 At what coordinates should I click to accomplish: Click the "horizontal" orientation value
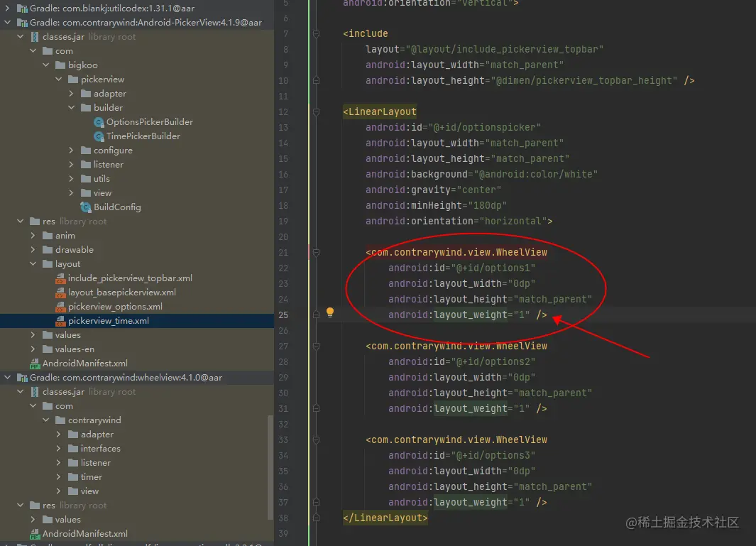click(x=513, y=221)
